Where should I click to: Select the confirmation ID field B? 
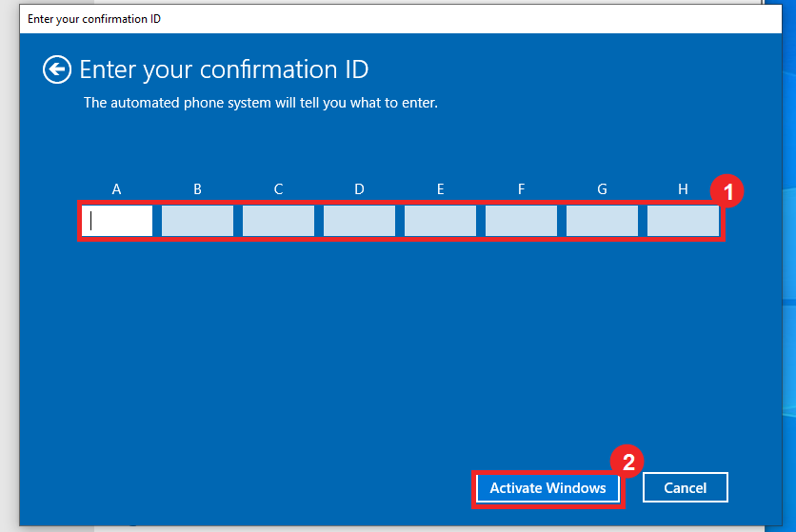197,221
